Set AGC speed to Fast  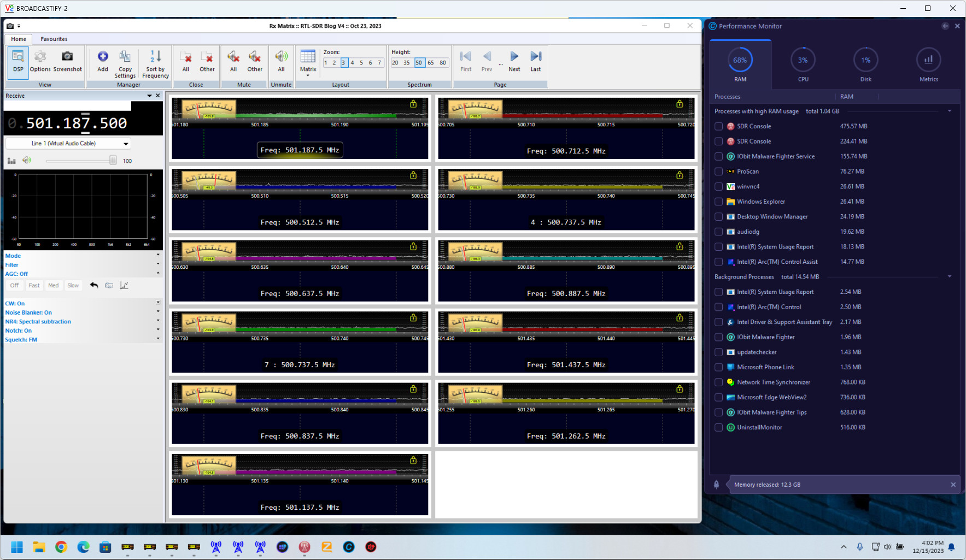pos(34,285)
